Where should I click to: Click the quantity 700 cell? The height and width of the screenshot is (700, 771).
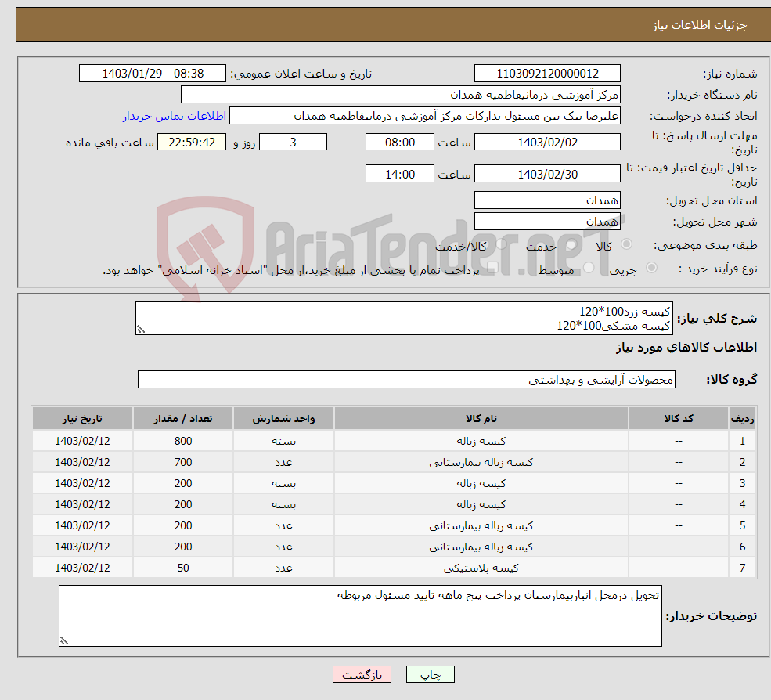click(183, 463)
